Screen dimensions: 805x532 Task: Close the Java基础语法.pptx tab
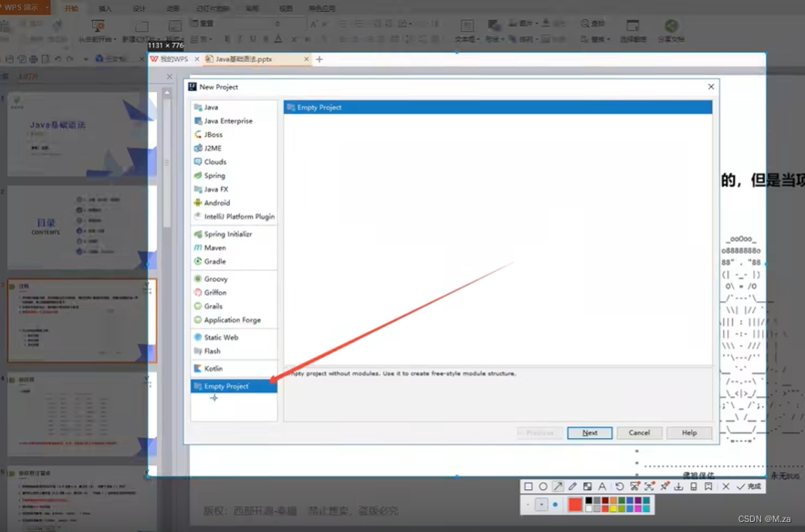pos(307,59)
